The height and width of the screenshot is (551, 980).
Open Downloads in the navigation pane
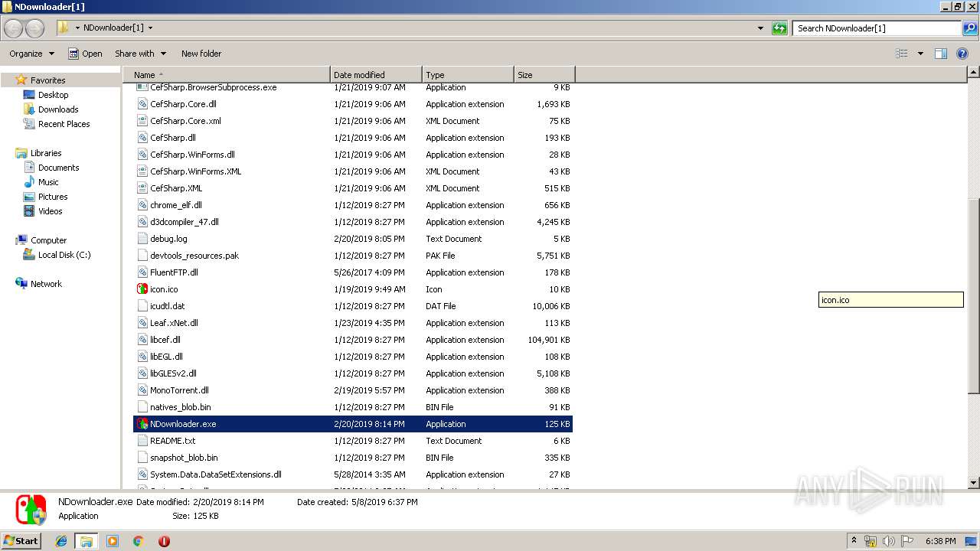pyautogui.click(x=58, y=109)
